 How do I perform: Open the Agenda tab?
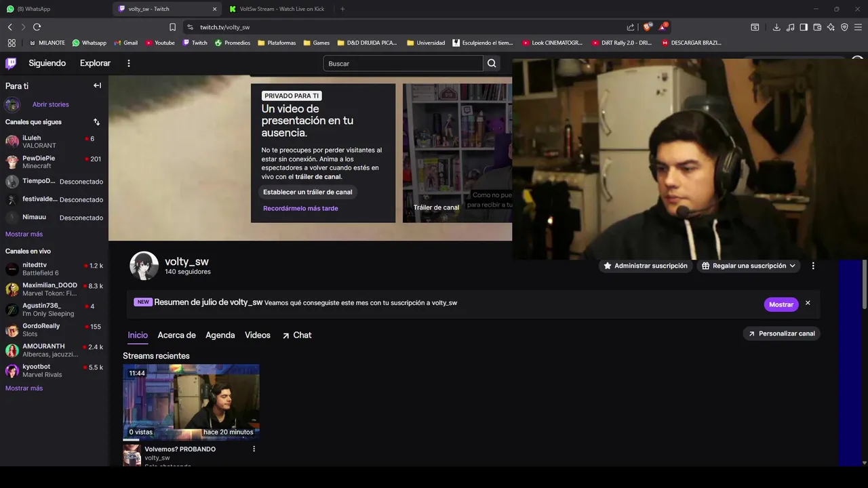(220, 335)
